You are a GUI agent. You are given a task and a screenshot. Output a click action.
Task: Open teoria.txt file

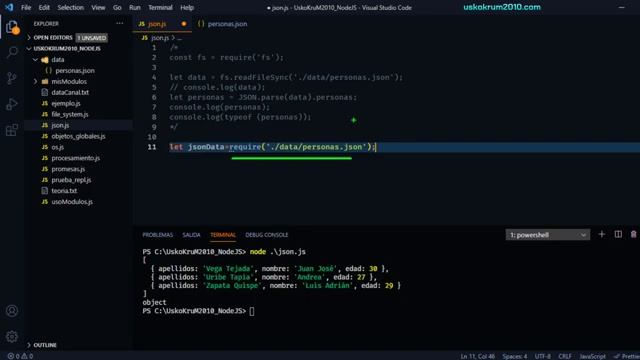[x=64, y=191]
